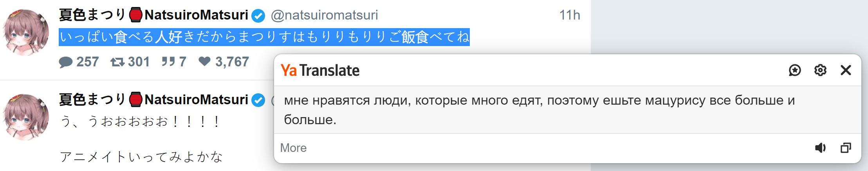Like the tweet using the heart icon
868x171 pixels.
pos(204,62)
